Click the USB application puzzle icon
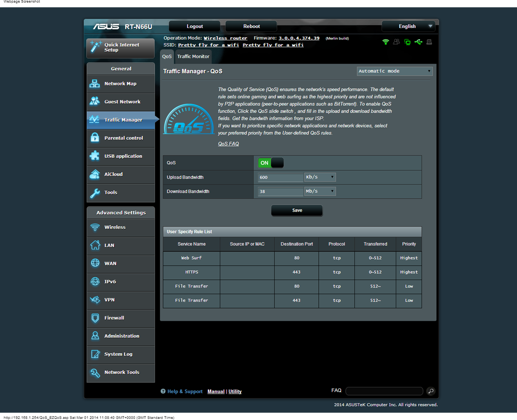 (95, 156)
